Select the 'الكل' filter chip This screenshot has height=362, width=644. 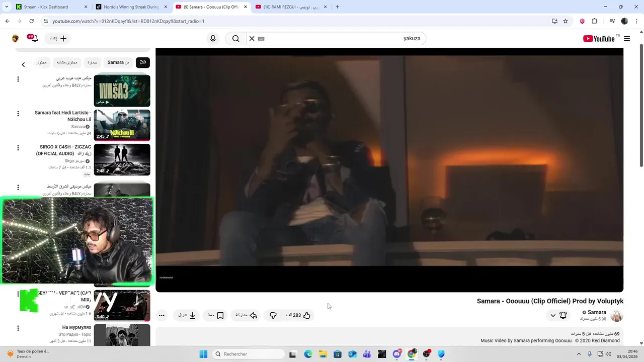coord(143,62)
